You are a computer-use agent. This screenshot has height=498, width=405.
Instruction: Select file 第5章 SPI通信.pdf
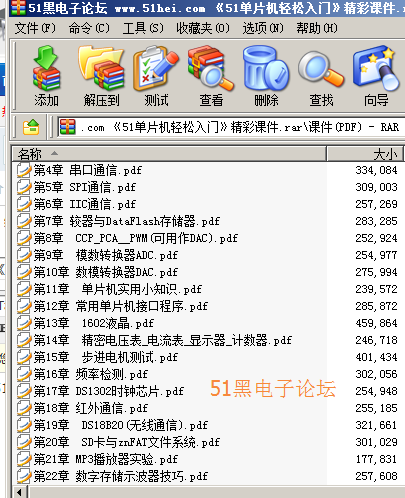pos(76,187)
